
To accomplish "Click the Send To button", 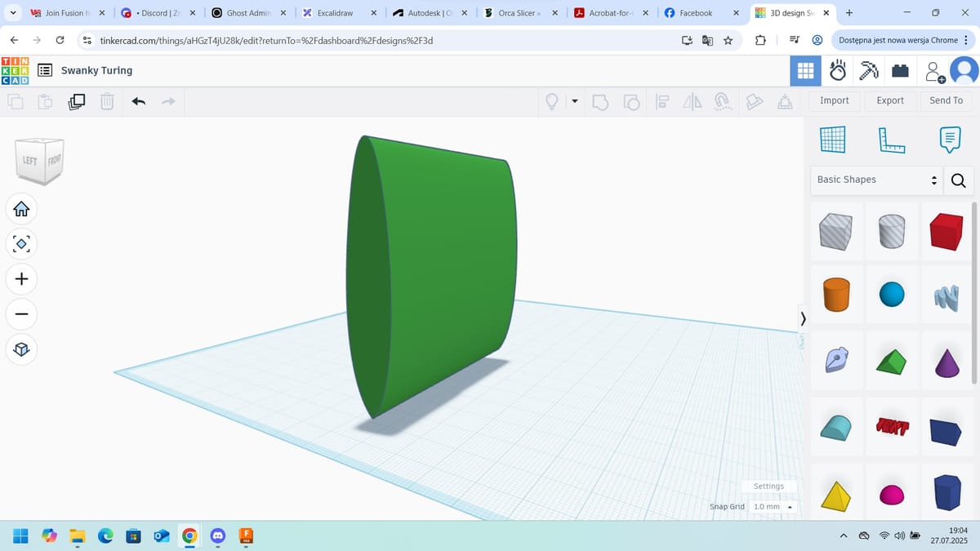I will click(947, 100).
